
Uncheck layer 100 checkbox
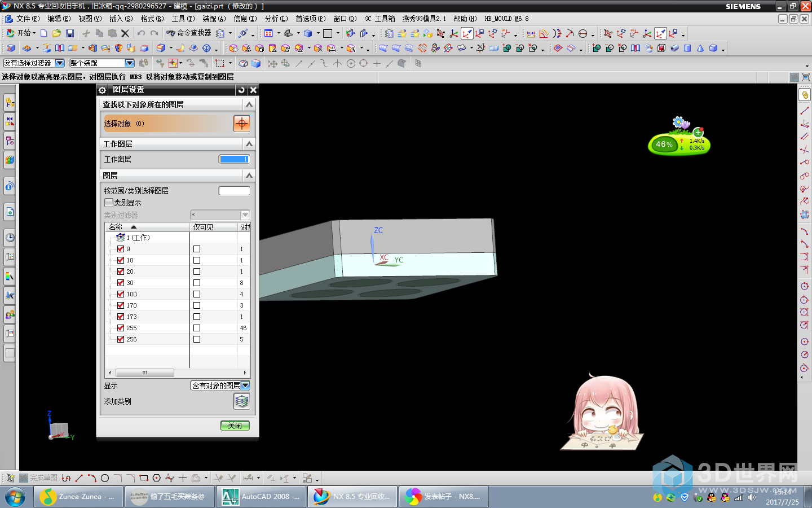[121, 294]
